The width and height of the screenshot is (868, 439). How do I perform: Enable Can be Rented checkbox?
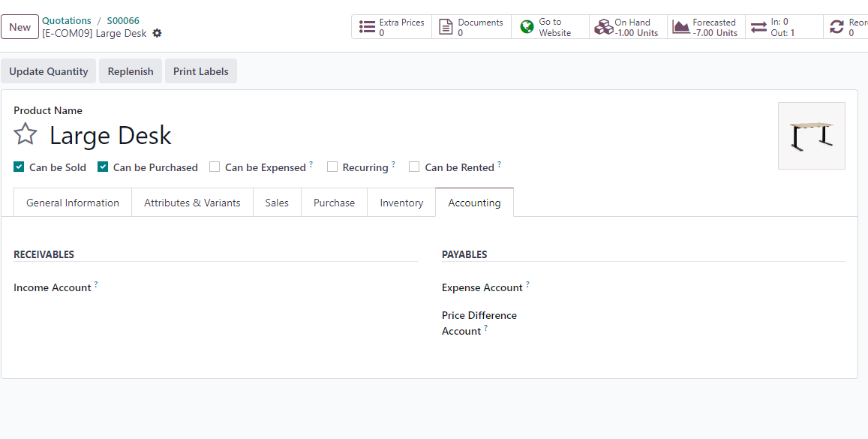[414, 167]
